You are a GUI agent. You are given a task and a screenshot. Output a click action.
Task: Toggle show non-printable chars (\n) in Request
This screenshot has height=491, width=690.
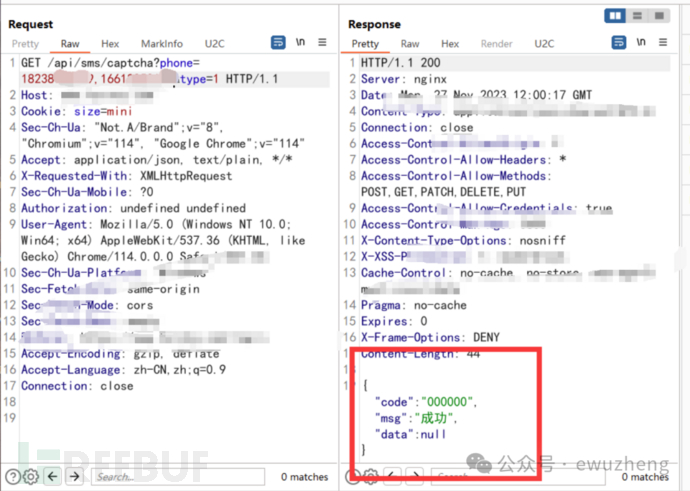[x=300, y=42]
